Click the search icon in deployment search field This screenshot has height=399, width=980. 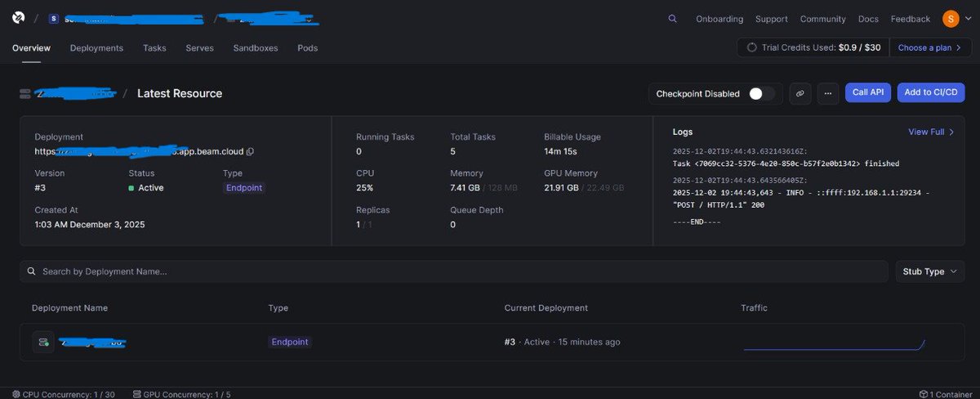coord(31,271)
